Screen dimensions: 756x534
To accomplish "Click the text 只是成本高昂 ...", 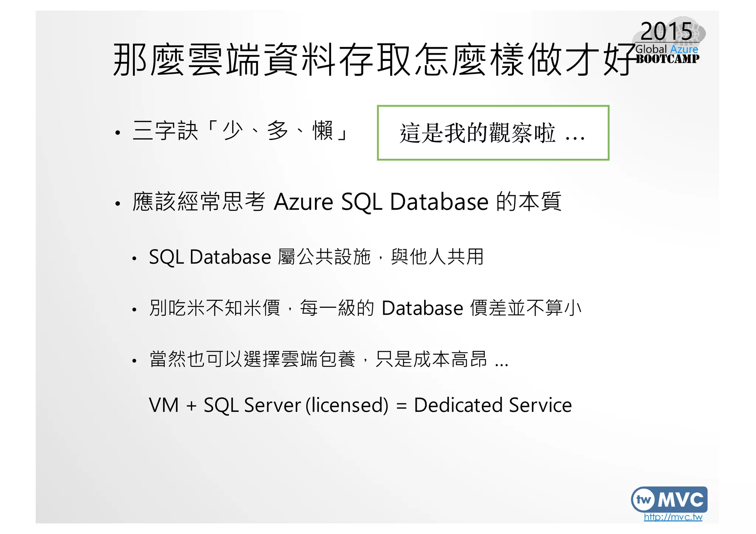I will click(x=431, y=359).
